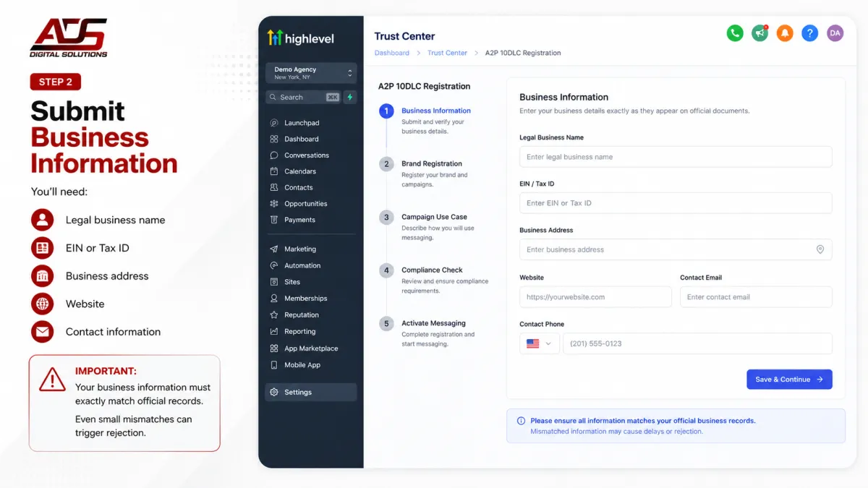
Task: Open the DA user avatar menu
Action: 835,33
